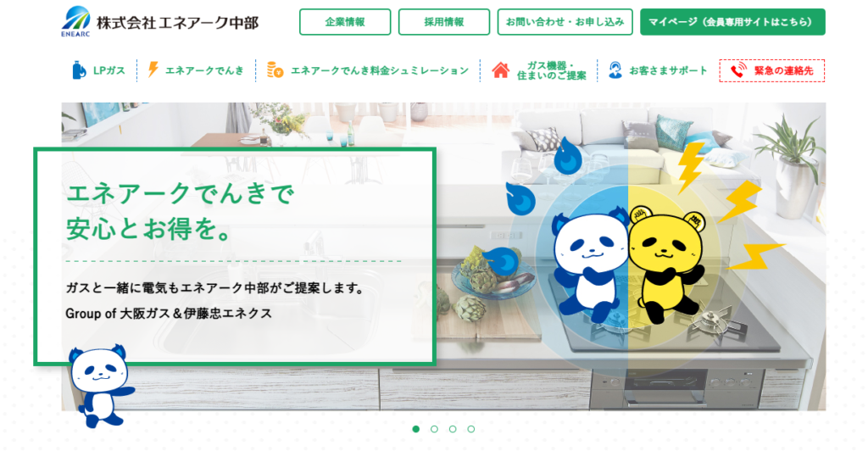Screen dimensions: 868x451
Task: Click the red emergency phone icon
Action: pyautogui.click(x=738, y=70)
